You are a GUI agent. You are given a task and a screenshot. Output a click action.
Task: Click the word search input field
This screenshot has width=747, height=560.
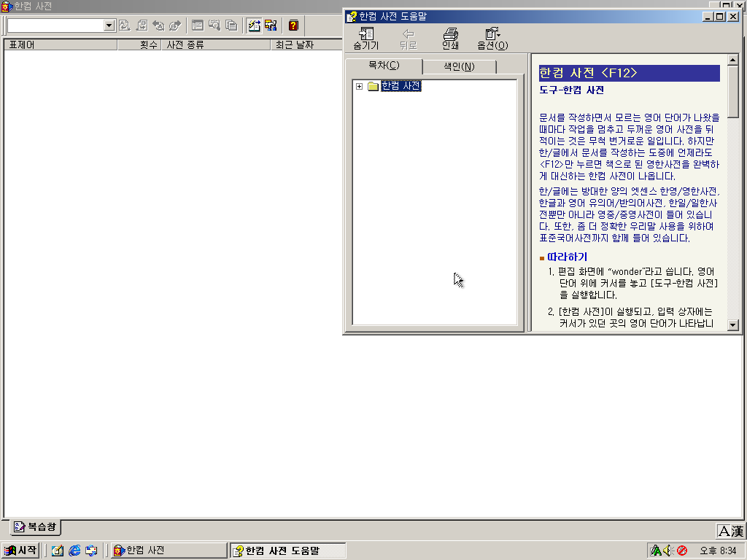click(55, 26)
